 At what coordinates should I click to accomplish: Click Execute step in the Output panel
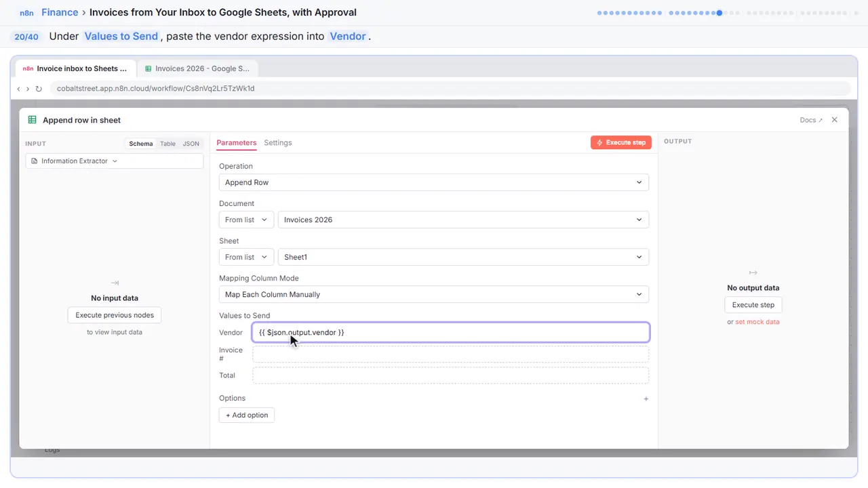753,305
